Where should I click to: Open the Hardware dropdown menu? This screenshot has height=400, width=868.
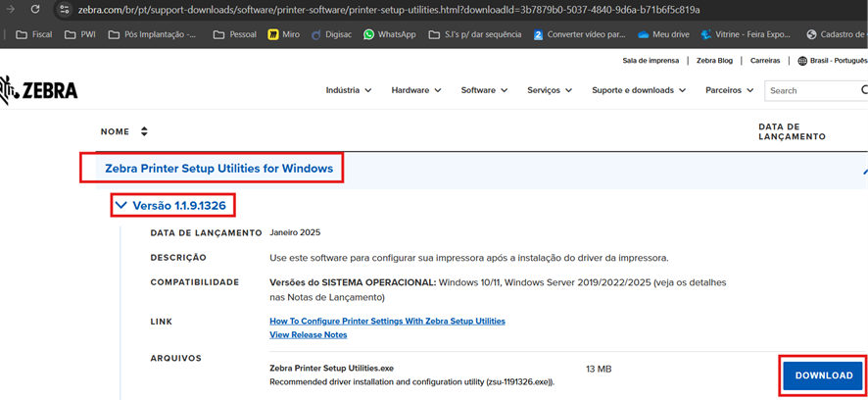click(x=416, y=90)
